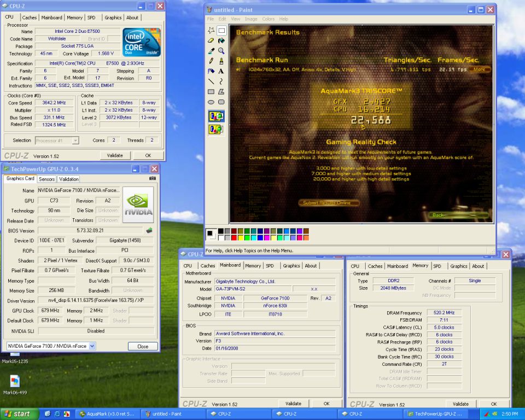The image size is (525, 420).
Task: Choose the Line tool in Paint
Action: click(x=211, y=81)
